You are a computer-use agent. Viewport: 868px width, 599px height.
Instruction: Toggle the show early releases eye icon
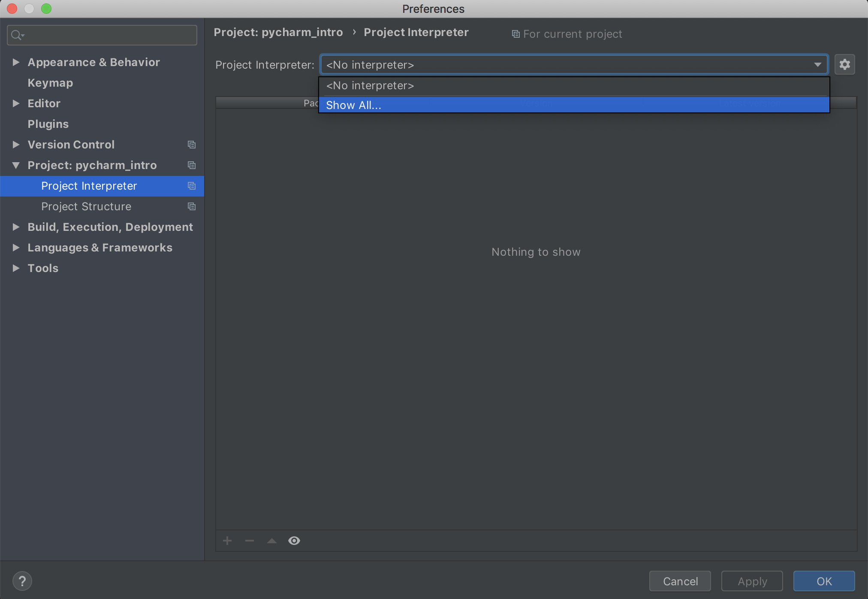point(294,540)
